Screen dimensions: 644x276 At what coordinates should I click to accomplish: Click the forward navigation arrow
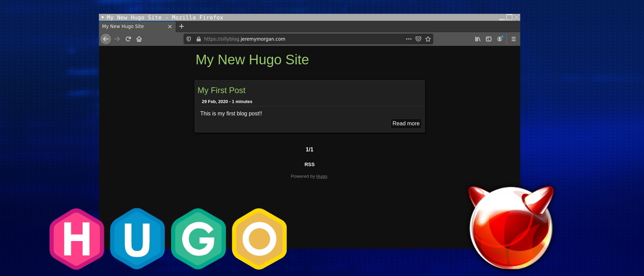tap(117, 39)
